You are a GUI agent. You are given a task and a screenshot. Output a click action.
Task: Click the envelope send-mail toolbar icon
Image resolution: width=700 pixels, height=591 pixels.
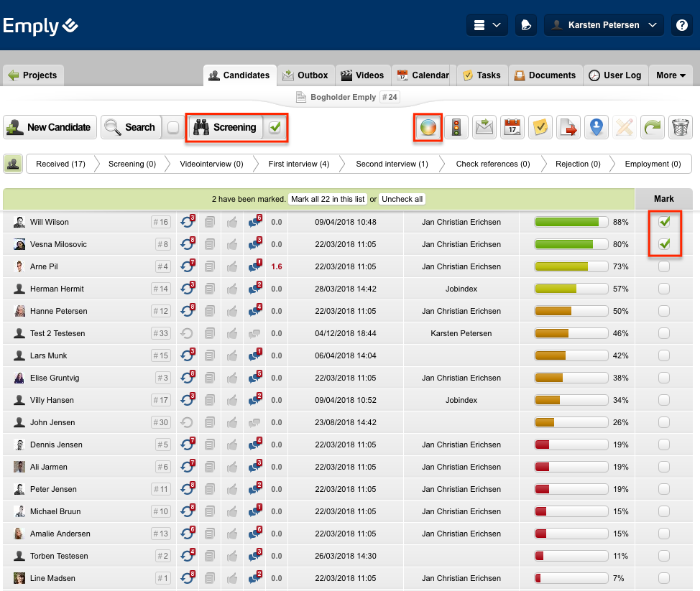pyautogui.click(x=485, y=128)
